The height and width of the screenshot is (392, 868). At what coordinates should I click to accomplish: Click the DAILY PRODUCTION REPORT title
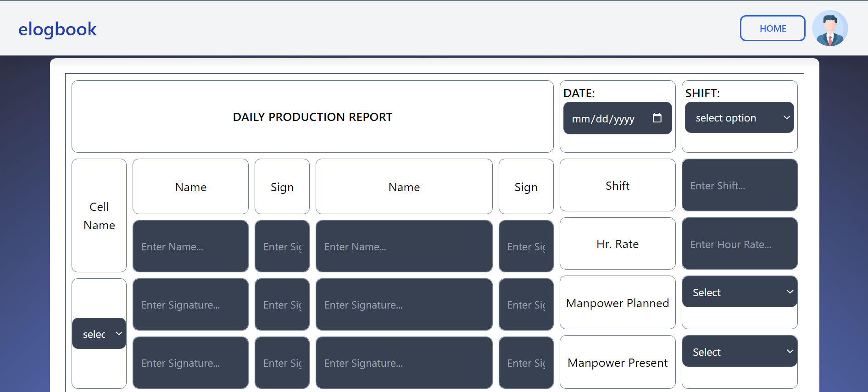click(x=312, y=117)
